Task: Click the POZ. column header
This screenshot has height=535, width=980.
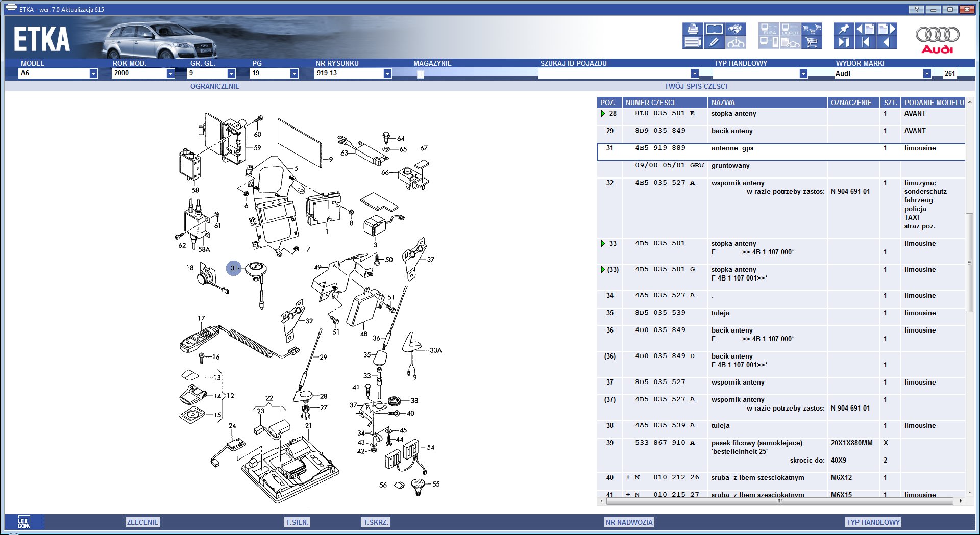Action: [x=609, y=103]
